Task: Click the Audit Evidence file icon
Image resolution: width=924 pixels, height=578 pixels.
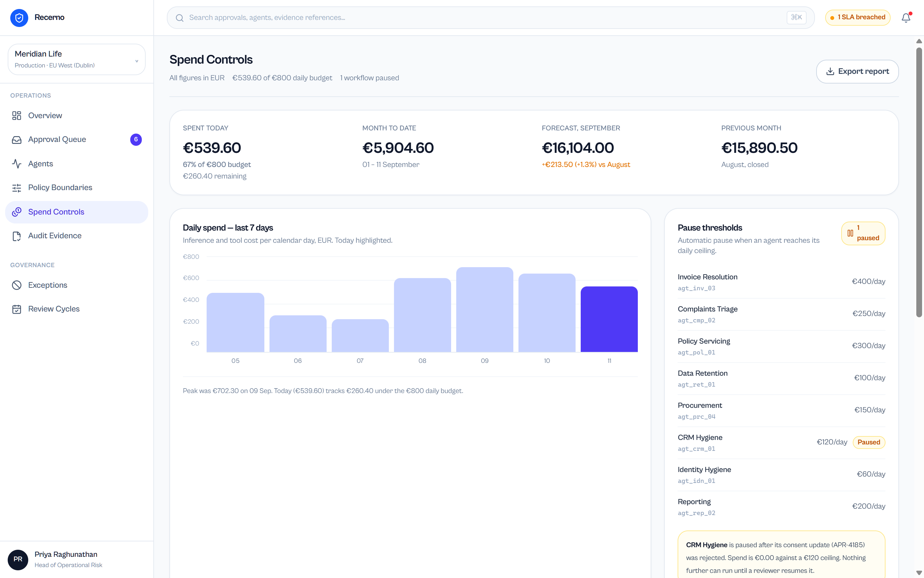Action: pos(16,236)
